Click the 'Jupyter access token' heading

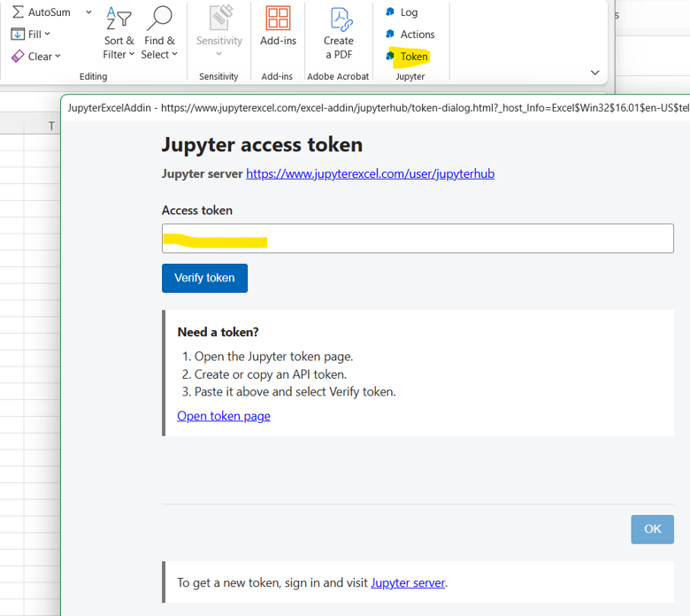[x=262, y=145]
